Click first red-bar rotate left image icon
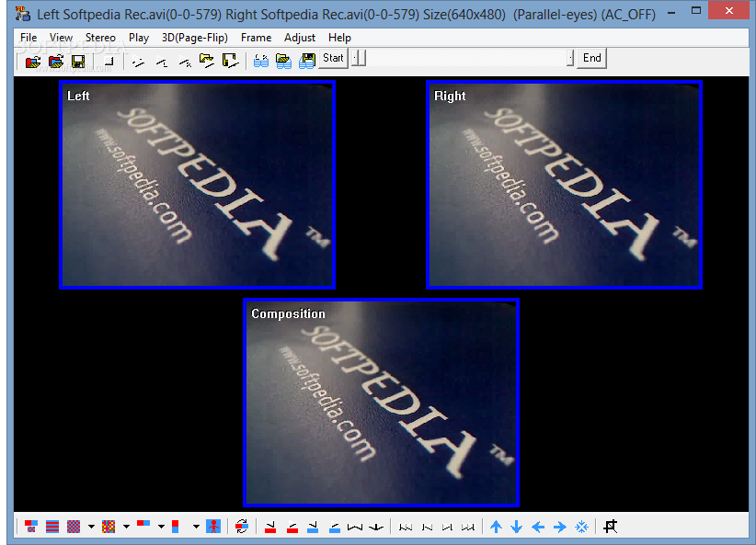The width and height of the screenshot is (756, 545). (x=270, y=527)
